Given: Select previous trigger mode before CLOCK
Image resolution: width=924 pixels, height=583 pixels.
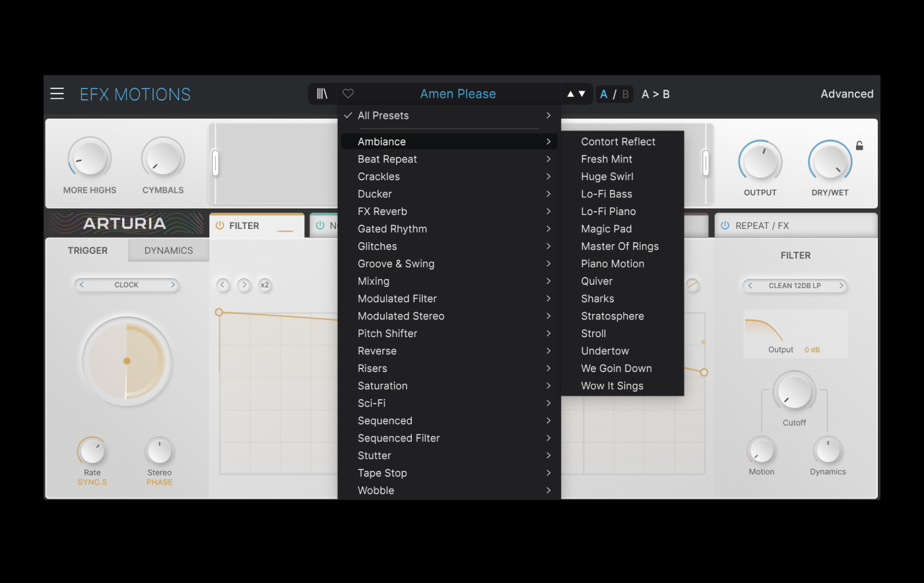Looking at the screenshot, I should pyautogui.click(x=82, y=285).
